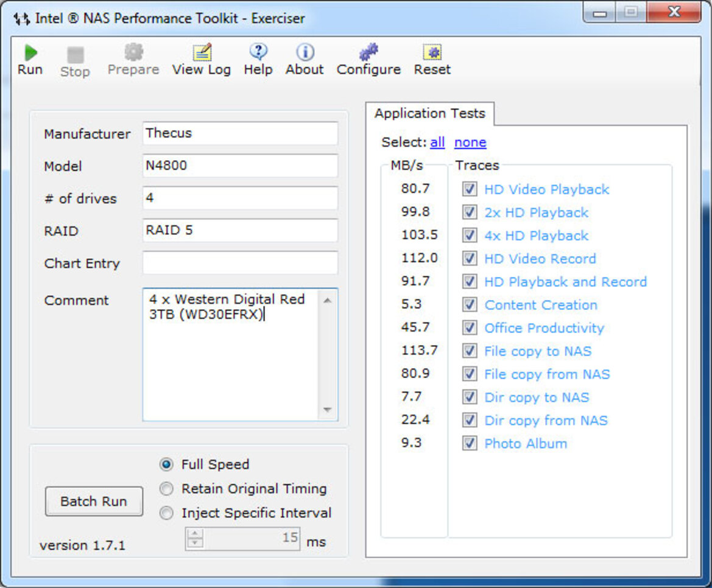Open the Content Creation trace link
712x588 pixels.
541,305
